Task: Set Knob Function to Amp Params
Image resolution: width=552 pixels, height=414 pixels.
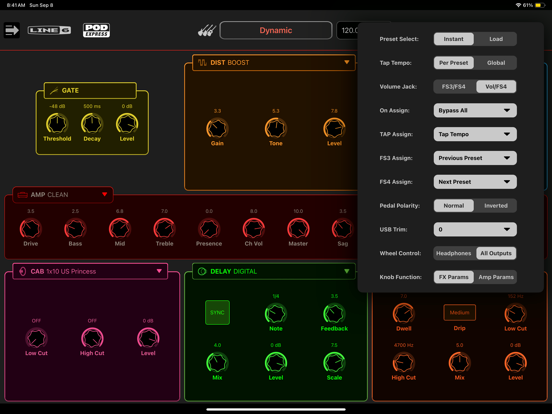Action: 496,277
